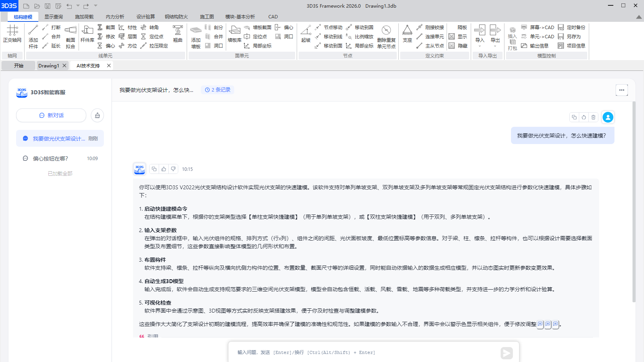Start a 新对话 conversation
Screen dimensions: 644x362
51,115
